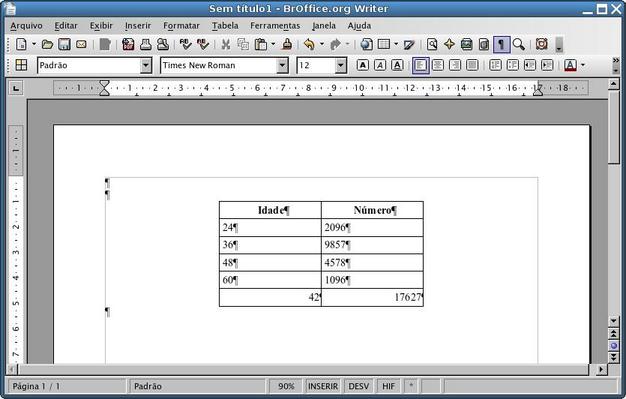Open the Formatar menu
Screen dimensions: 626x399
click(181, 26)
